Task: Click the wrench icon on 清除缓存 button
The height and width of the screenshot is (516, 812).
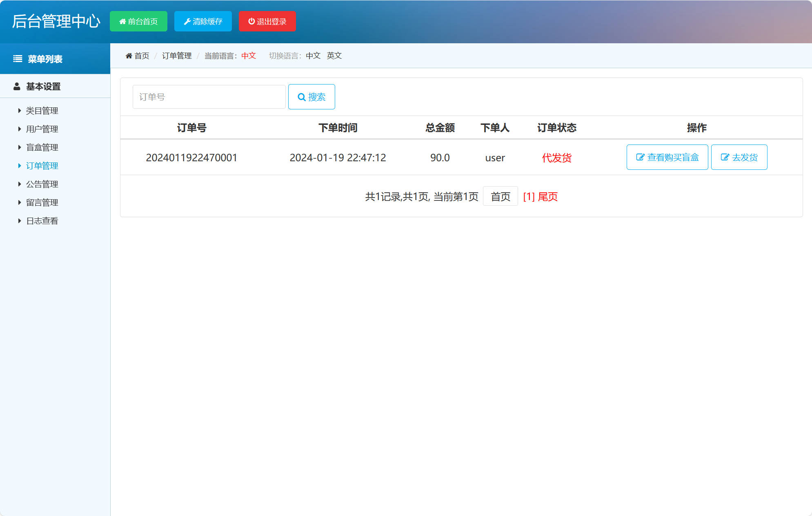Action: click(188, 21)
